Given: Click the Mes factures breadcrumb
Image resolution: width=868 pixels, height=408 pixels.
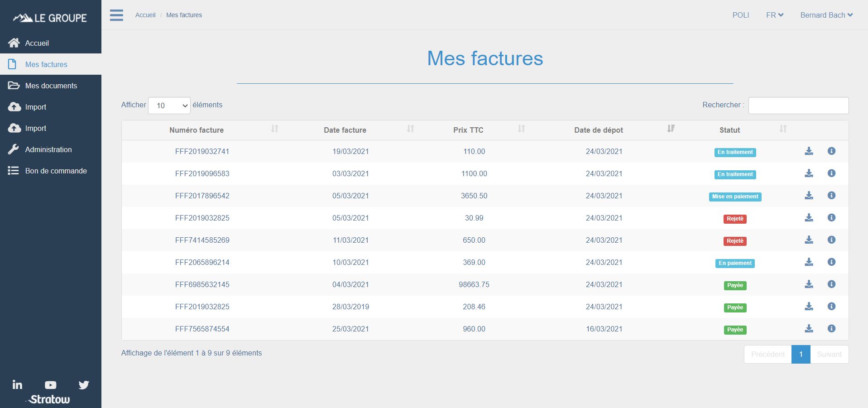Looking at the screenshot, I should click(184, 15).
